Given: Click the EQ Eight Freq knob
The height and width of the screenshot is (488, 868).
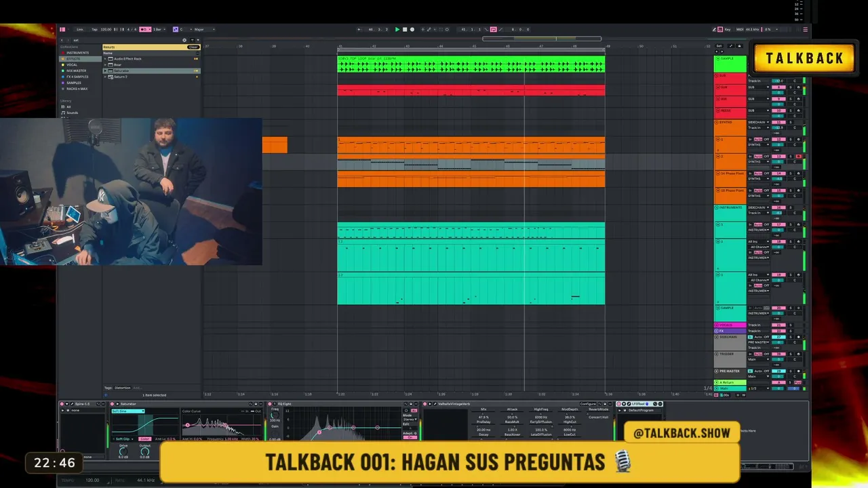Looking at the screenshot, I should click(275, 414).
